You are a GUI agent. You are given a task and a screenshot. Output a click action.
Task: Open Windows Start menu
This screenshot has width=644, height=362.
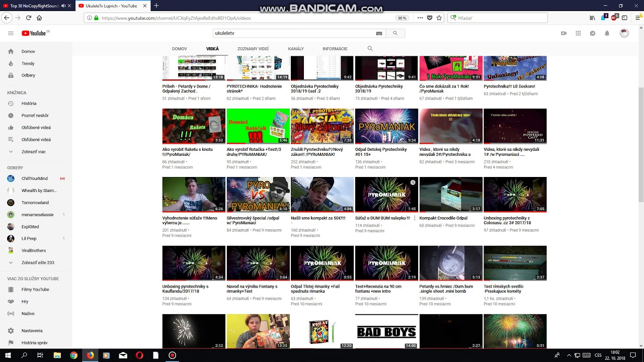pos(9,355)
